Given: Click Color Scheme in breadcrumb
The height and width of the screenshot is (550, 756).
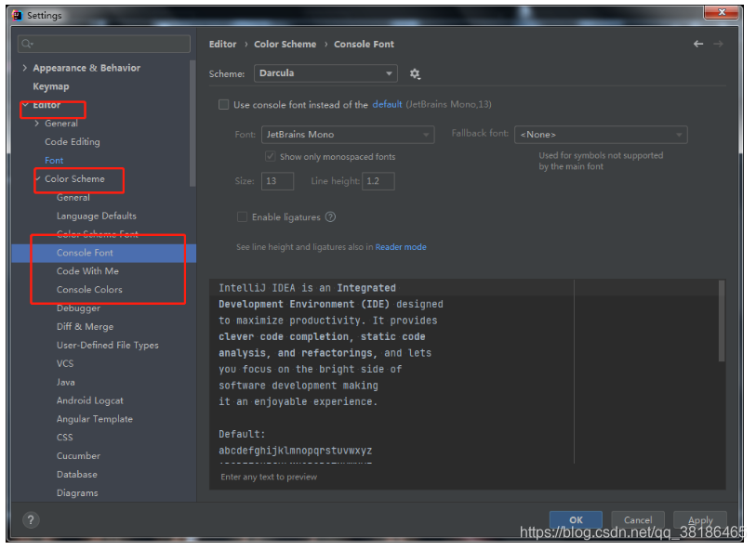Looking at the screenshot, I should click(285, 45).
